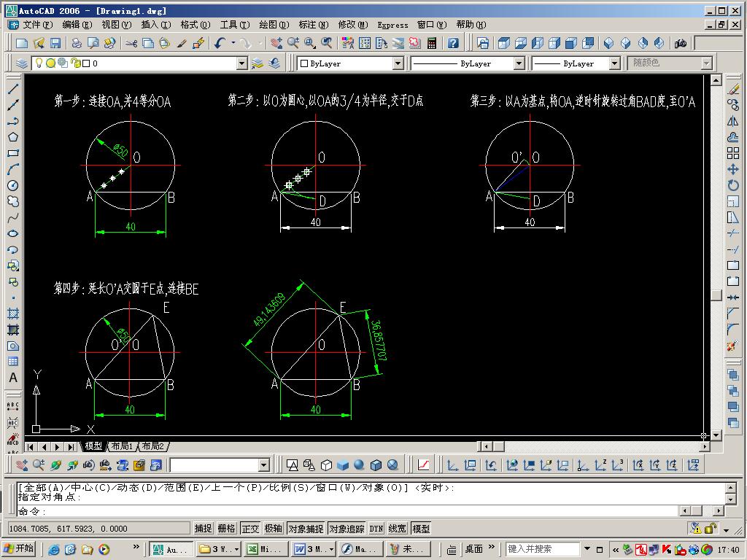
Task: Click the Zoom Realtime magnifier icon
Action: coord(293,43)
